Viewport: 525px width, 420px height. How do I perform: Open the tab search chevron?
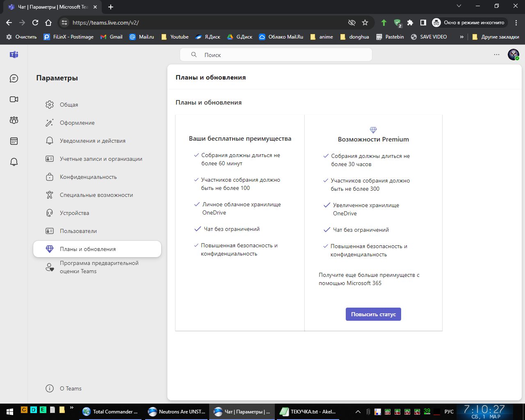[x=459, y=6]
